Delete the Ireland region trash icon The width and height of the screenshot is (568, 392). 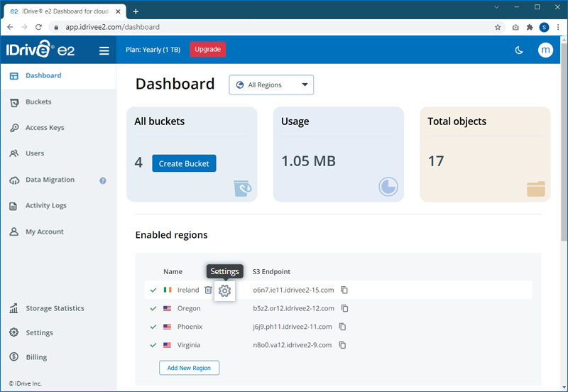[208, 290]
